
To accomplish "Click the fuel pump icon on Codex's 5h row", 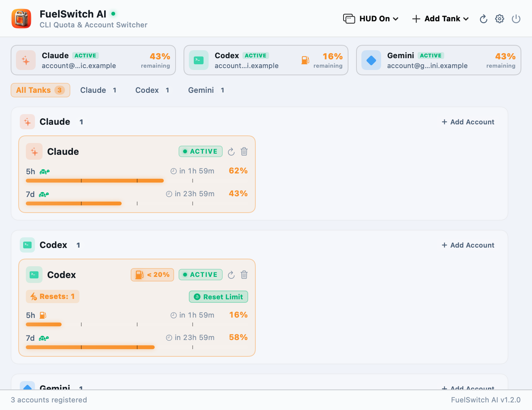I will (x=43, y=315).
